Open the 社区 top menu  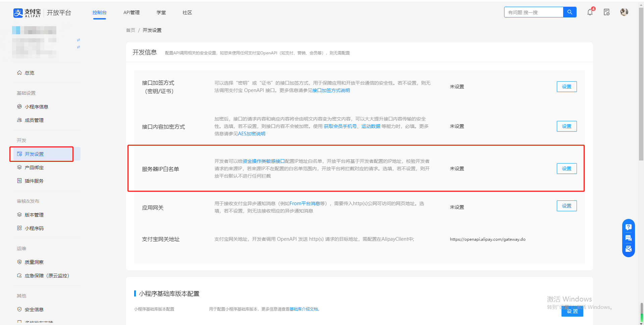[x=187, y=12]
